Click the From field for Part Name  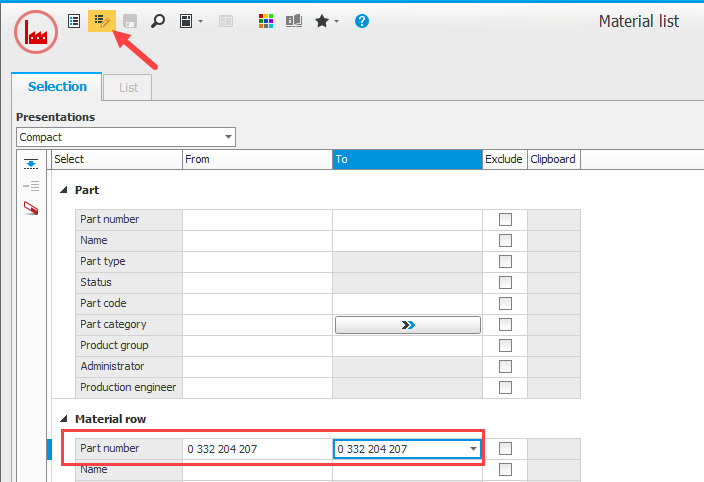coord(257,241)
